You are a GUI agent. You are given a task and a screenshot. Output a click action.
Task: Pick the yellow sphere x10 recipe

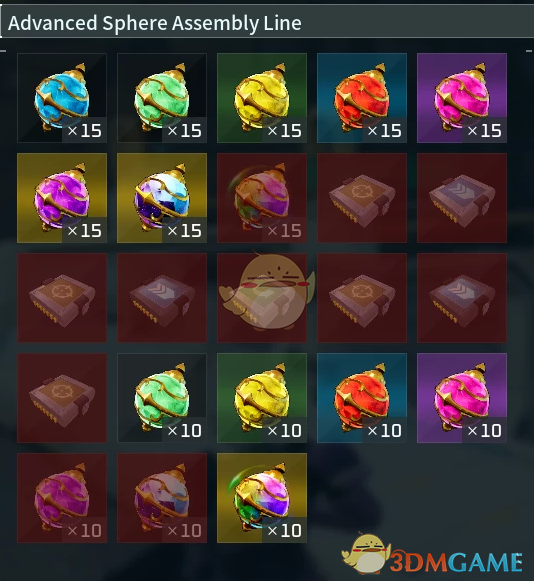(x=262, y=398)
